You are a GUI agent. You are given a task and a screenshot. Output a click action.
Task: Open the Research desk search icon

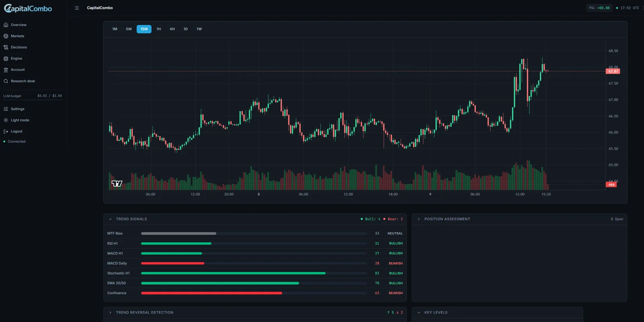click(6, 81)
